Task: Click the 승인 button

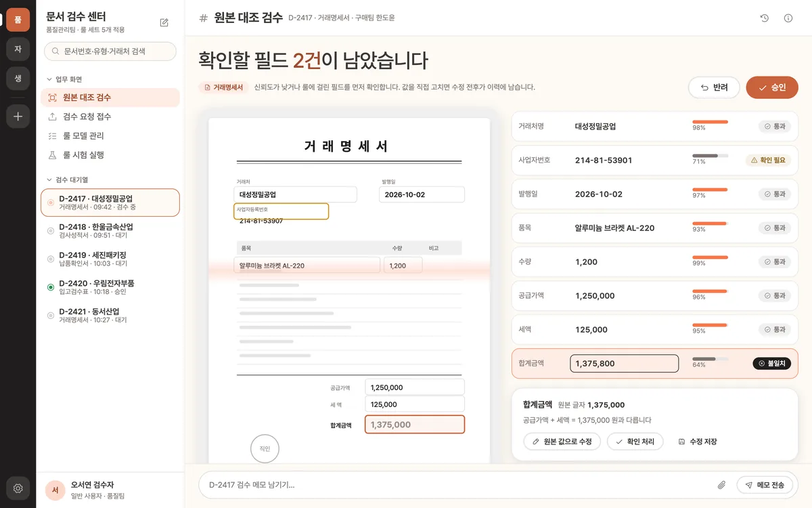Action: click(x=772, y=87)
